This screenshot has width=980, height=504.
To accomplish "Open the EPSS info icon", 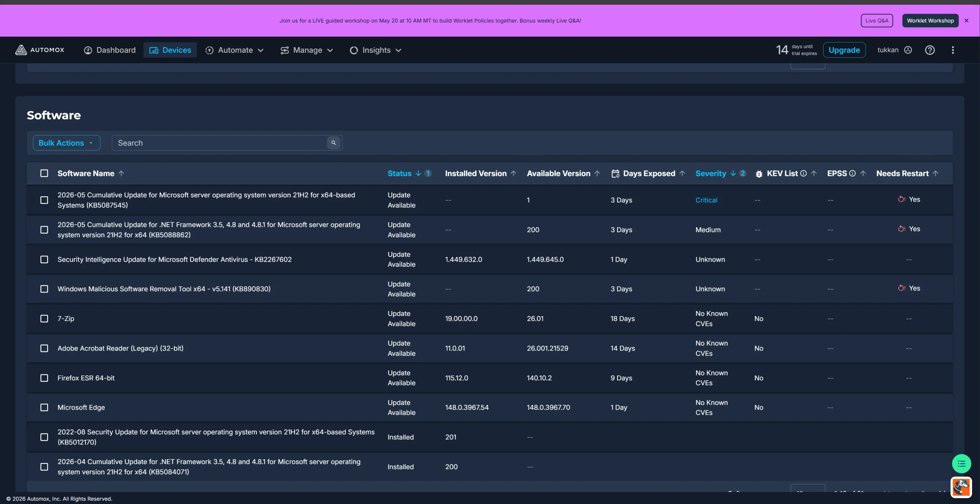I will click(853, 173).
